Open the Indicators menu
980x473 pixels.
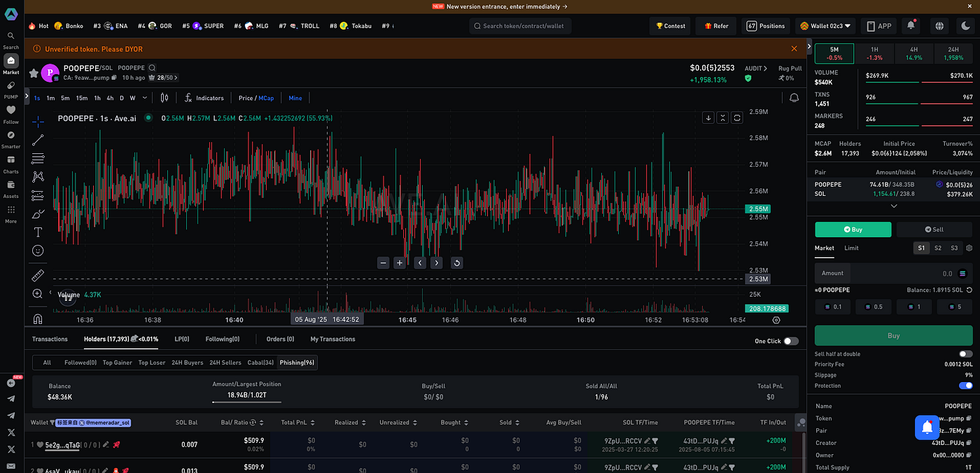(204, 98)
